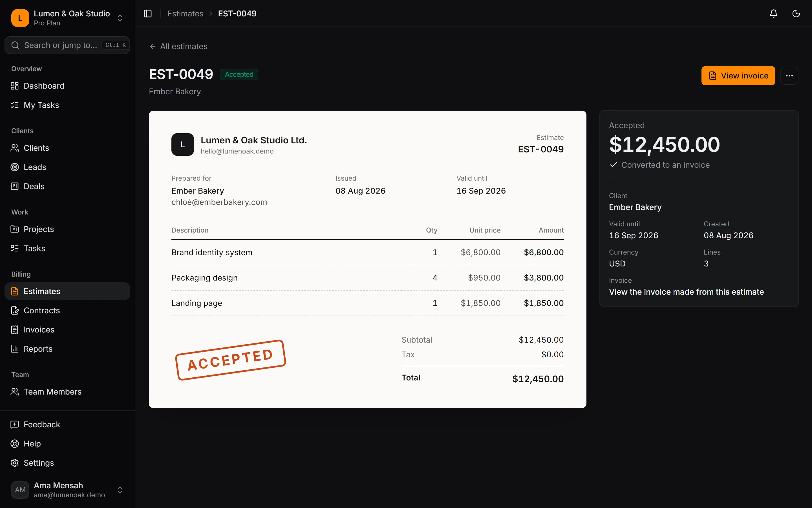Viewport: 812px width, 508px height.
Task: Click the Invoices receipt icon
Action: coord(15,330)
